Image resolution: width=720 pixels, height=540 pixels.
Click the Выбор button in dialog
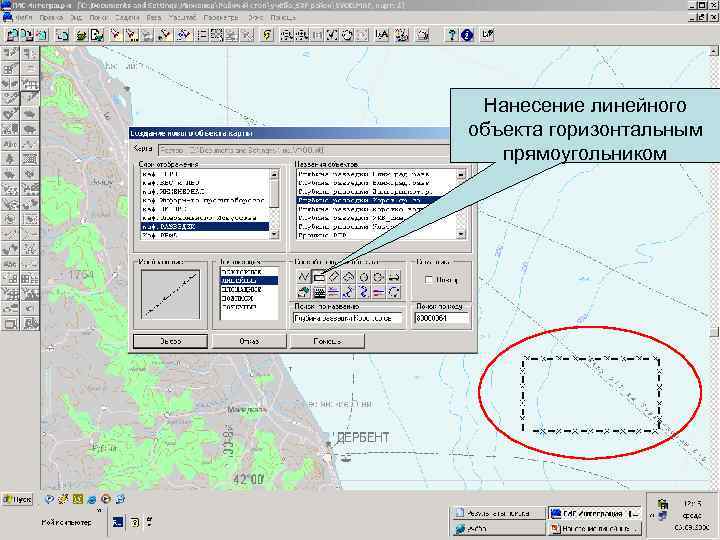pos(170,341)
